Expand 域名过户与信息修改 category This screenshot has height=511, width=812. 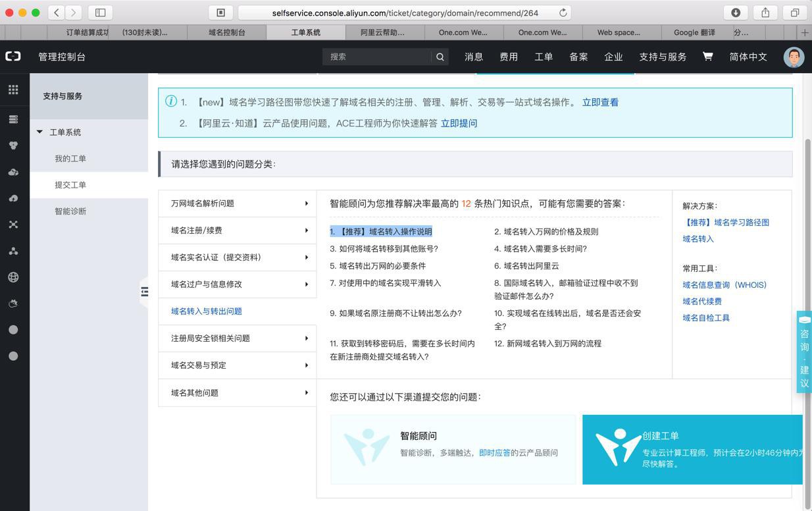click(x=237, y=284)
